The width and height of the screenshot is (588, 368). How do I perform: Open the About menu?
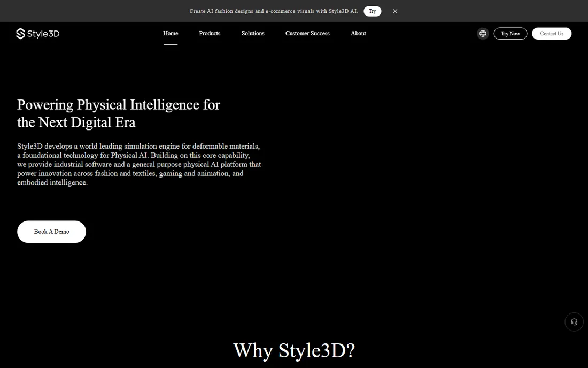(x=358, y=33)
